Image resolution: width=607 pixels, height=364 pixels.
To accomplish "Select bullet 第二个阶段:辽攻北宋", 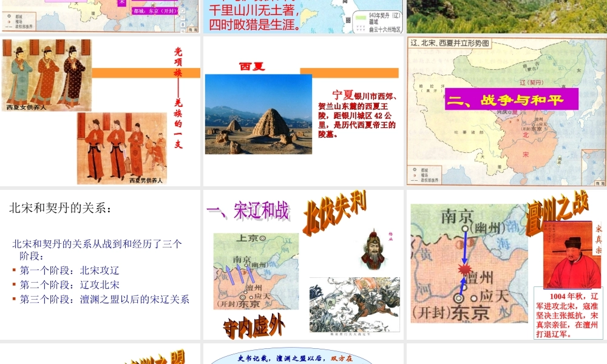I will 69,285.
